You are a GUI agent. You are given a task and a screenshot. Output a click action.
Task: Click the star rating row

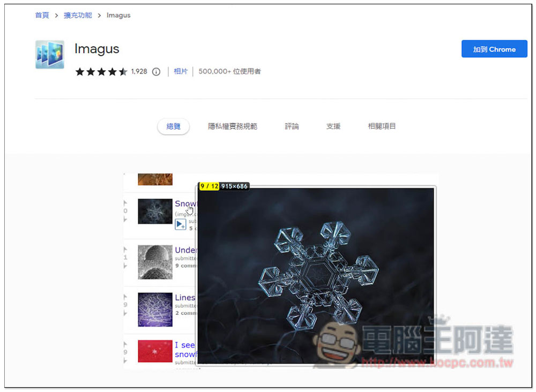pos(101,72)
